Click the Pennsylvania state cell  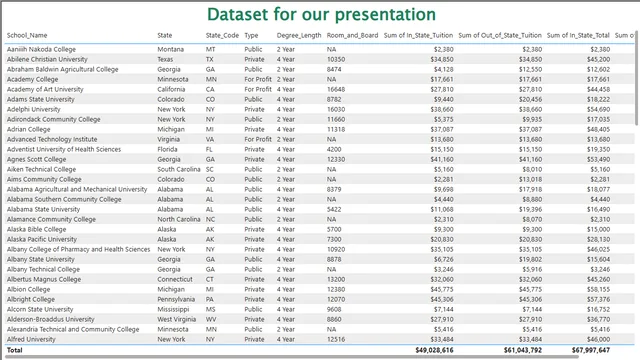click(x=176, y=299)
